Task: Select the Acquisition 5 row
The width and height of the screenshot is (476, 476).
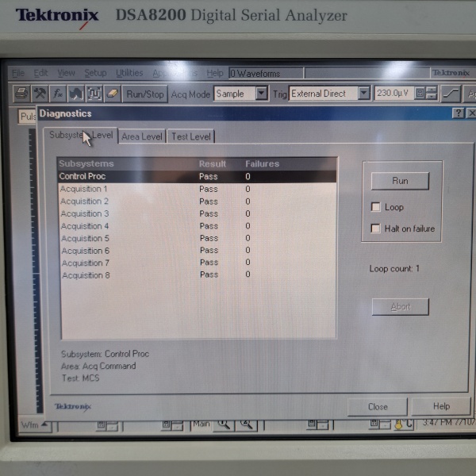Action: coord(197,238)
